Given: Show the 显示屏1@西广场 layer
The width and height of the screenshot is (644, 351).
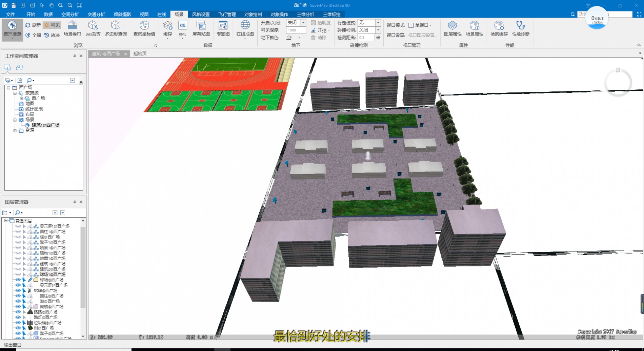Looking at the screenshot, I should pyautogui.click(x=18, y=226).
